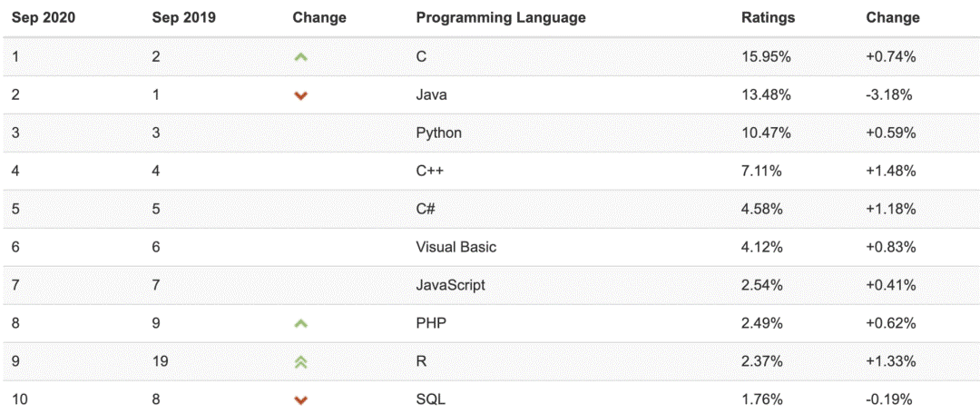Click the SQL language entry

click(x=430, y=399)
